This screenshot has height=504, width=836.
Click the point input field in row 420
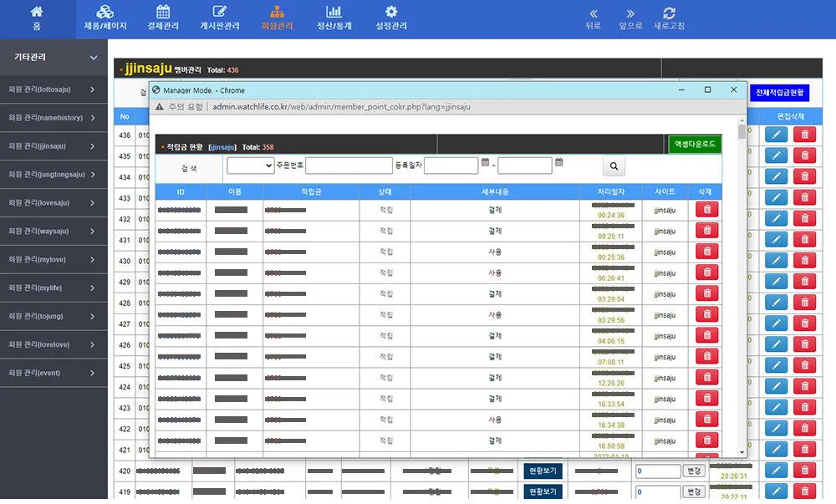tap(658, 471)
